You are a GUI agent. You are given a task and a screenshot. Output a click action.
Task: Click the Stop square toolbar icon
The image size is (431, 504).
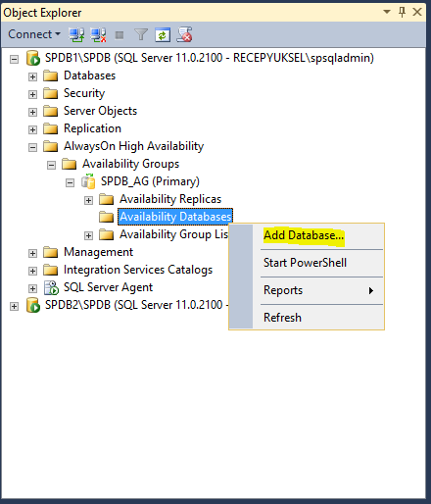click(120, 35)
